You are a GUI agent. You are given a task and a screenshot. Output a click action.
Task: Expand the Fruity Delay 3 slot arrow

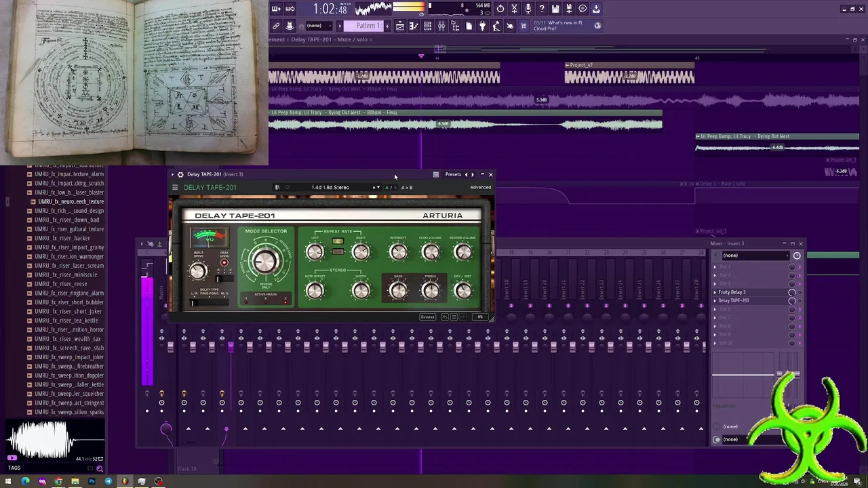[x=715, y=292]
